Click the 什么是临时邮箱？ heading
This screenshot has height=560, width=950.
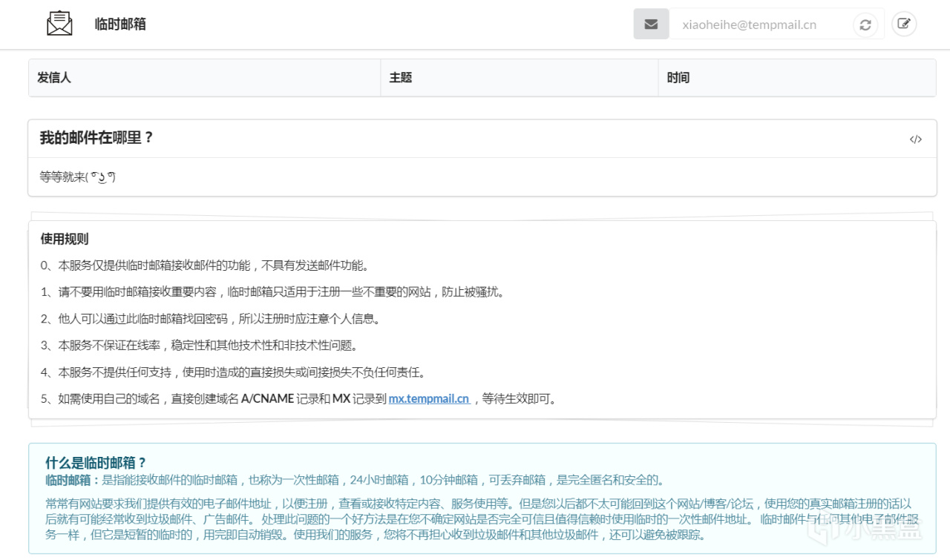click(x=96, y=464)
